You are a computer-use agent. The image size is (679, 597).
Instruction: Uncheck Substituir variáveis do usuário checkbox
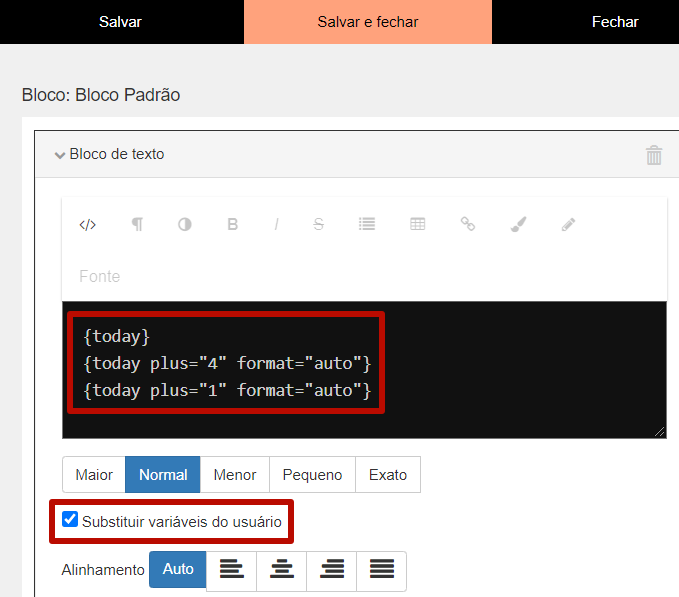click(x=70, y=519)
